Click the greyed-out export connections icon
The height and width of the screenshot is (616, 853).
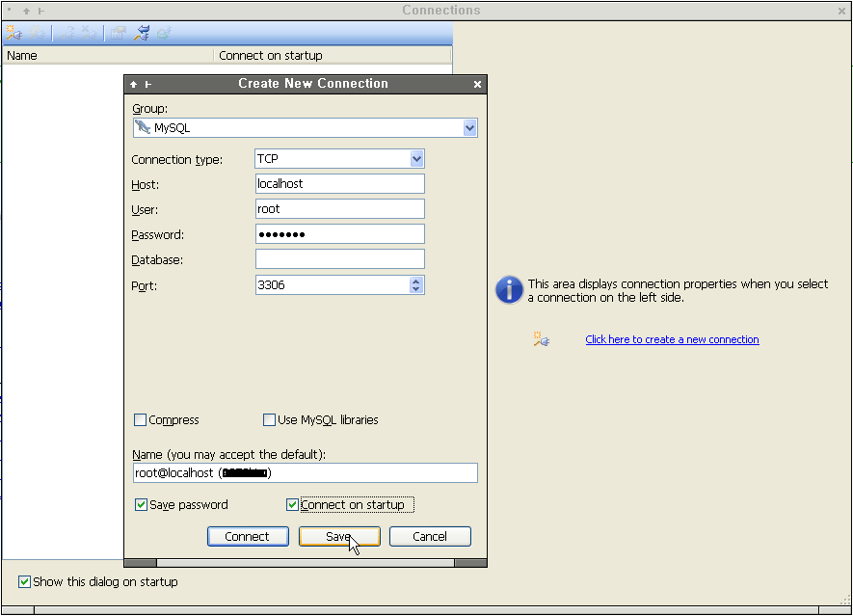tap(164, 33)
